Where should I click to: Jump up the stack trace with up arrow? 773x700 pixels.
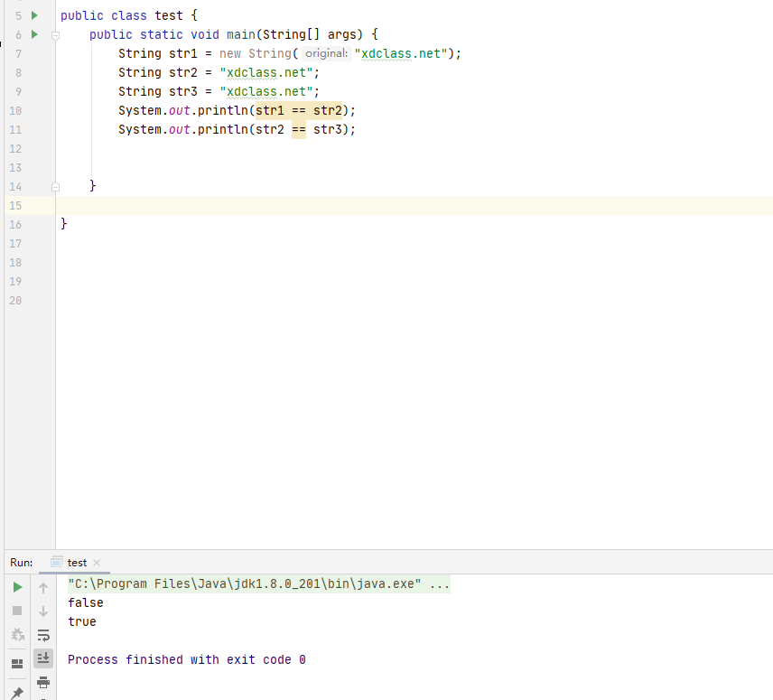[43, 588]
